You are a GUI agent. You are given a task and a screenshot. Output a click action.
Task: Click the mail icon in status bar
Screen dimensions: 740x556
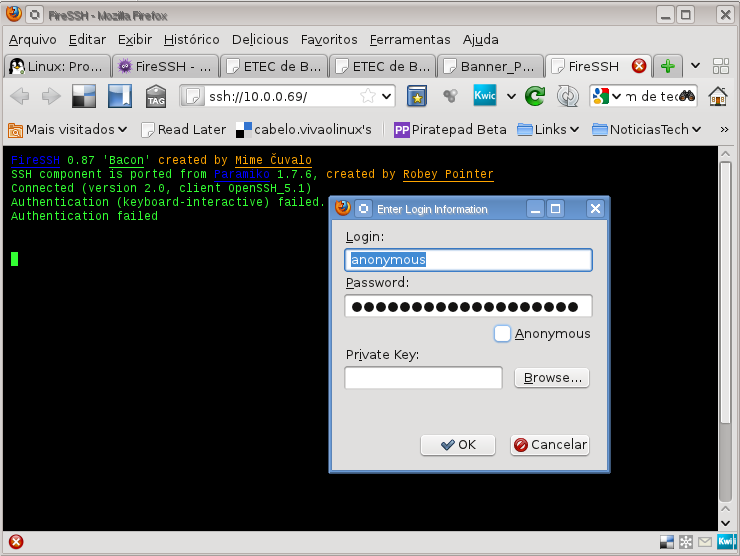click(706, 542)
